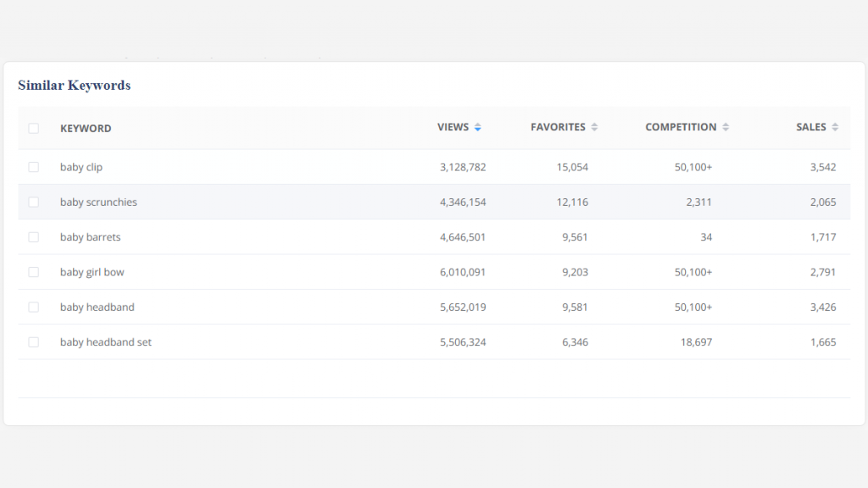This screenshot has width=868, height=488.
Task: Check the box for baby clip
Action: 34,167
